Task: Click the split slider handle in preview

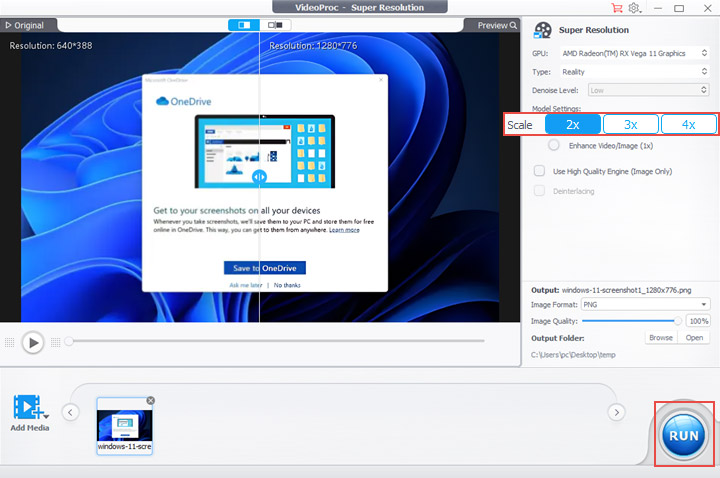Action: point(259,176)
